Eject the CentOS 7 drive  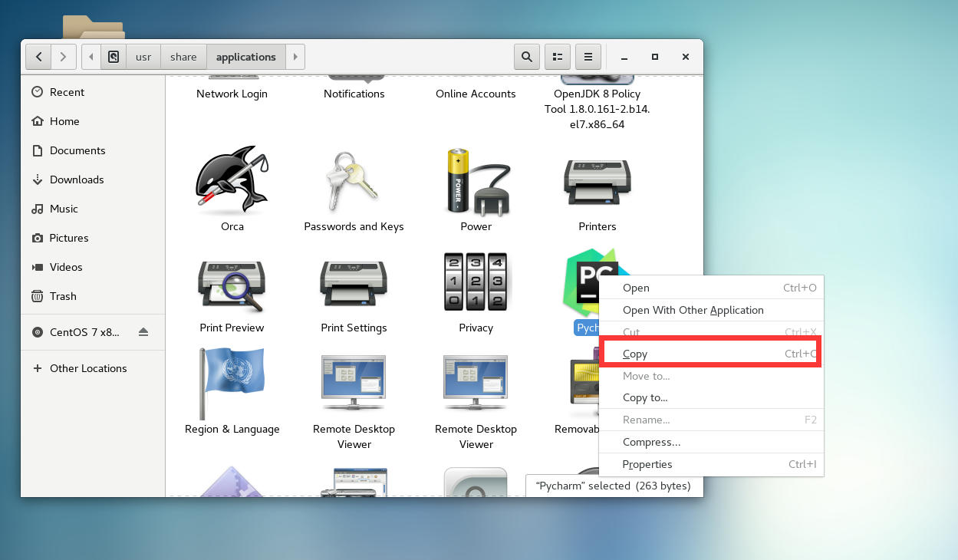tap(143, 332)
